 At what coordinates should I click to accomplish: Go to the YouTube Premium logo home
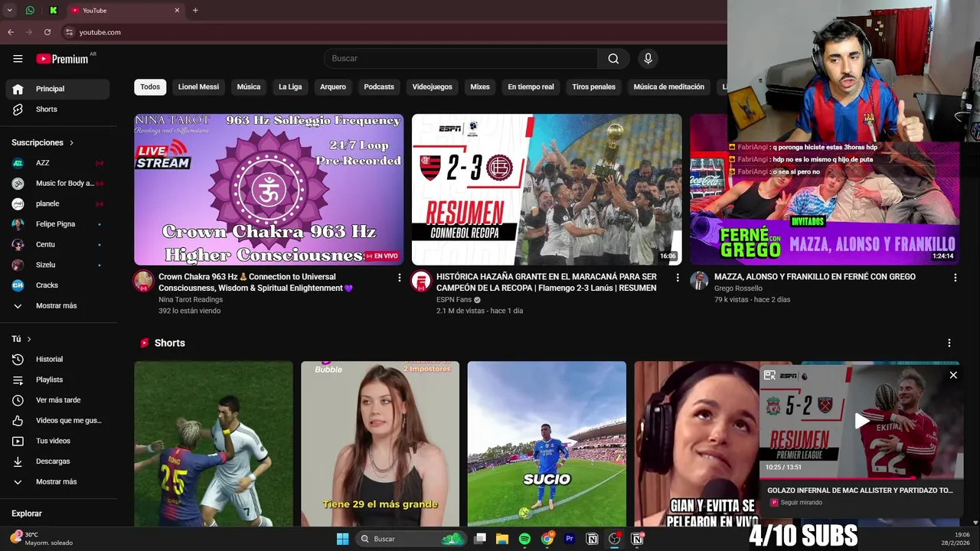pos(63,59)
